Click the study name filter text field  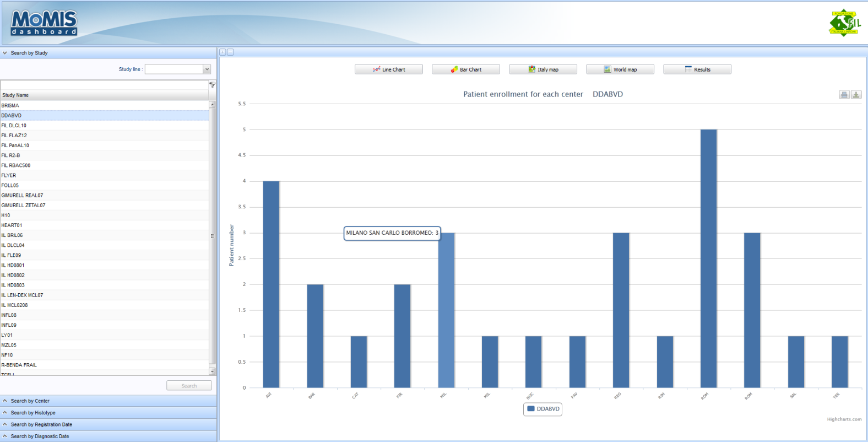point(105,85)
